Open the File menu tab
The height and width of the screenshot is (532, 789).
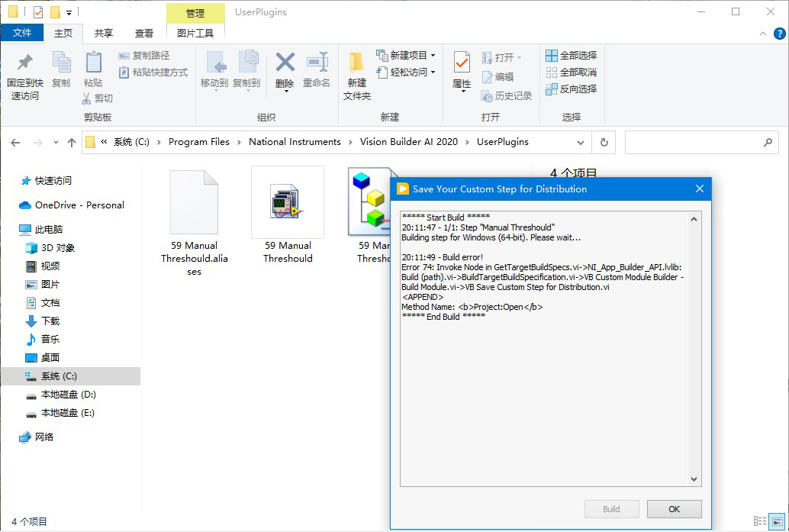[21, 33]
